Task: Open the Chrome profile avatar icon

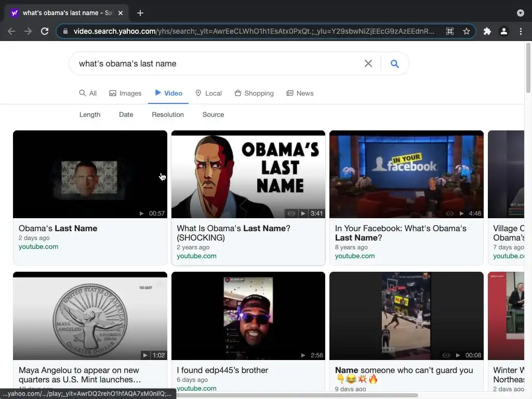Action: [504, 31]
